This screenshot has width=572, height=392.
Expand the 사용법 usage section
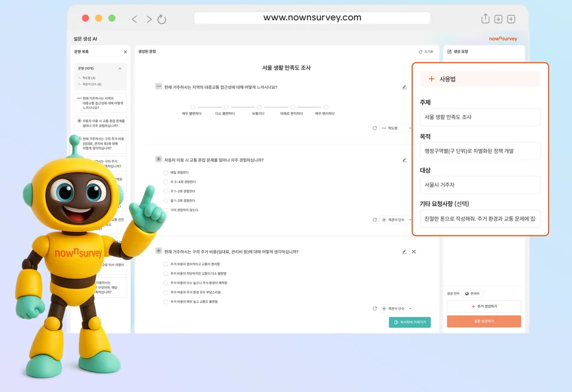(480, 79)
